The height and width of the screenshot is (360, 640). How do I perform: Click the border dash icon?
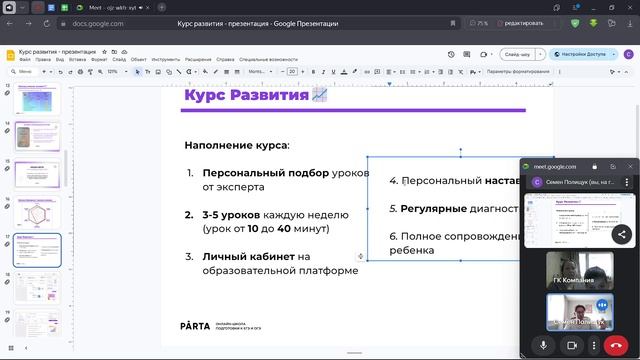(x=237, y=72)
